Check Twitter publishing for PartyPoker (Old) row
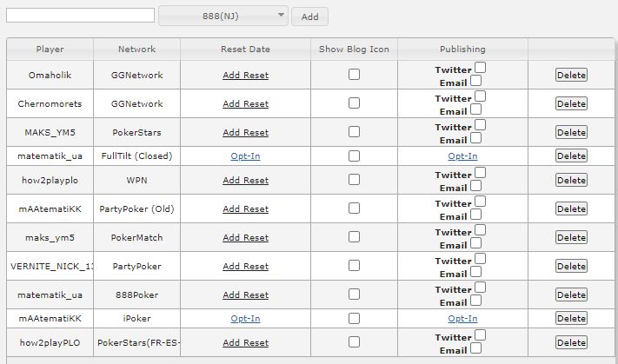Viewport: 618px width, 364px height. point(480,202)
